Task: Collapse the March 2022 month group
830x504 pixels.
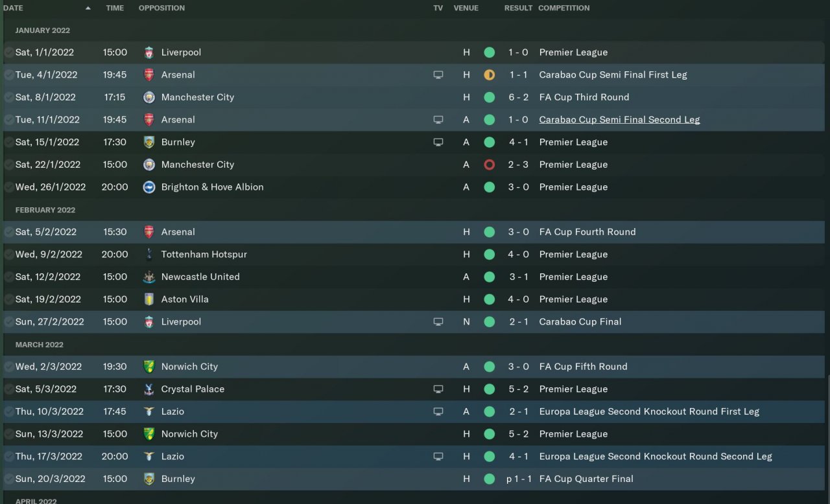Action: click(40, 345)
